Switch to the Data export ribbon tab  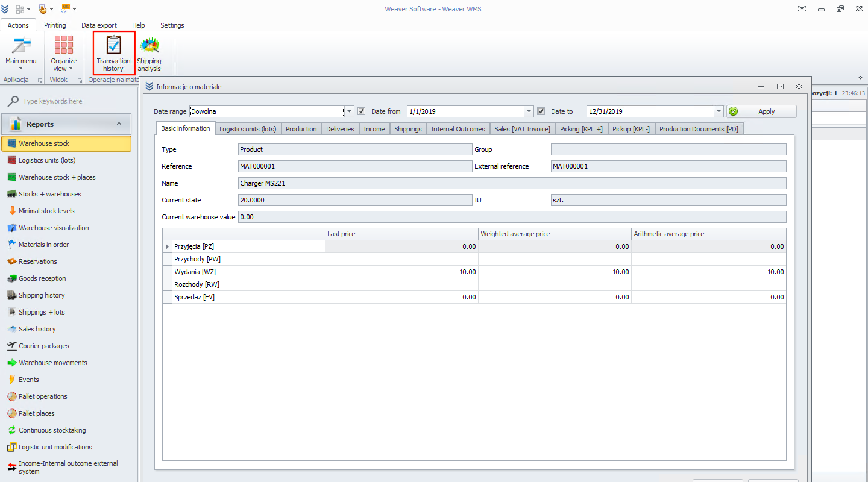click(x=99, y=25)
